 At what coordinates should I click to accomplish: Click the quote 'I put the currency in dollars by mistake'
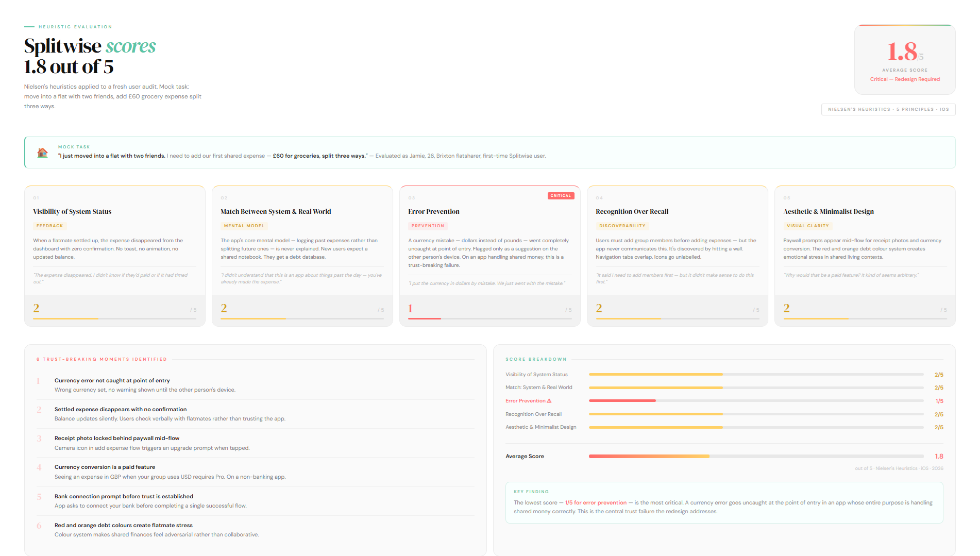click(x=487, y=283)
